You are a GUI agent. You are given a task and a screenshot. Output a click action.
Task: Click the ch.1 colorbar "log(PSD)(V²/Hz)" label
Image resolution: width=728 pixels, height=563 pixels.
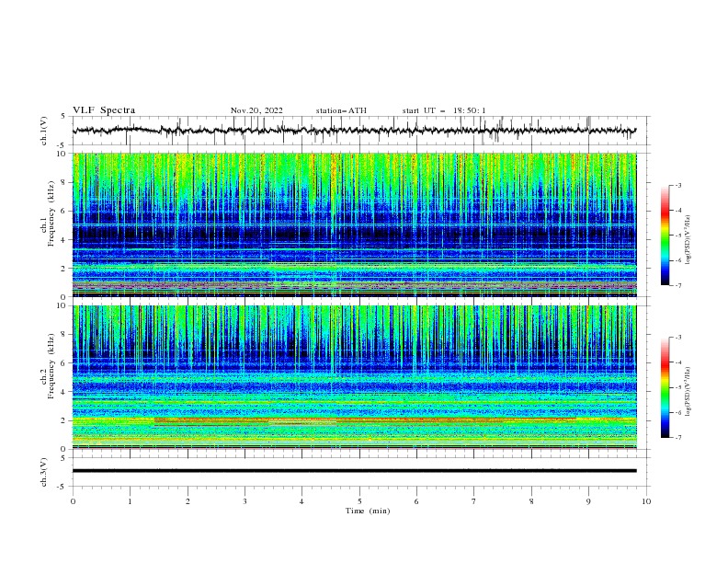tap(688, 240)
